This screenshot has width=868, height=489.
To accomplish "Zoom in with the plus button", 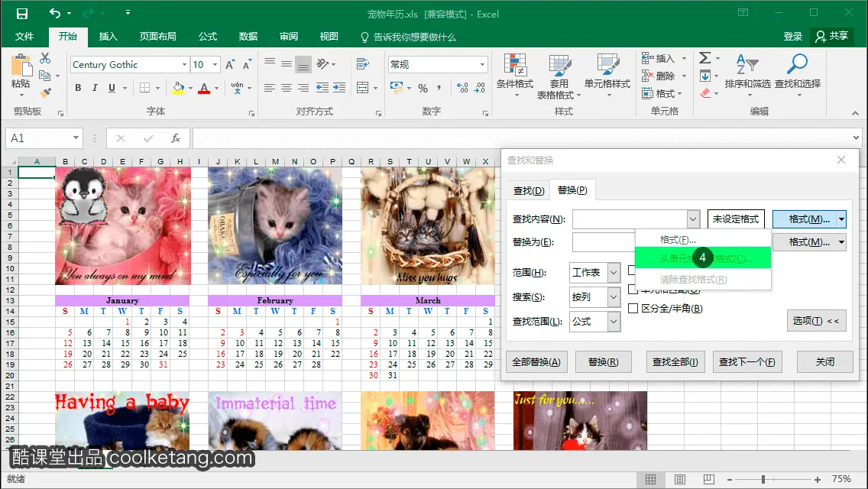I will 817,479.
